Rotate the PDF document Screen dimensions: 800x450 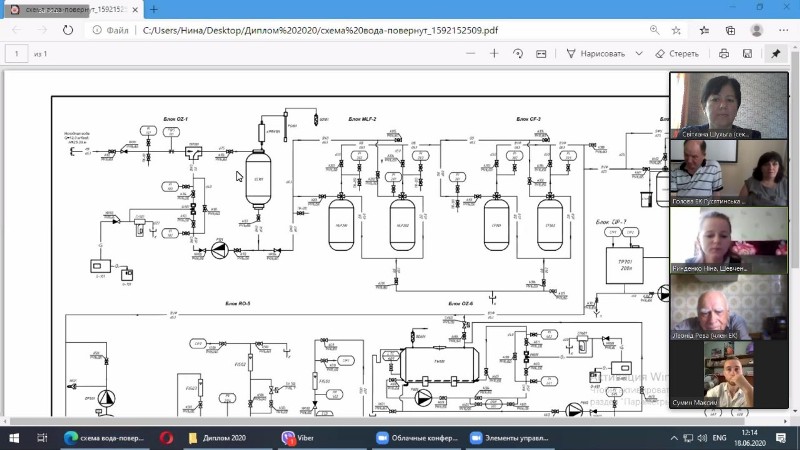(x=518, y=54)
